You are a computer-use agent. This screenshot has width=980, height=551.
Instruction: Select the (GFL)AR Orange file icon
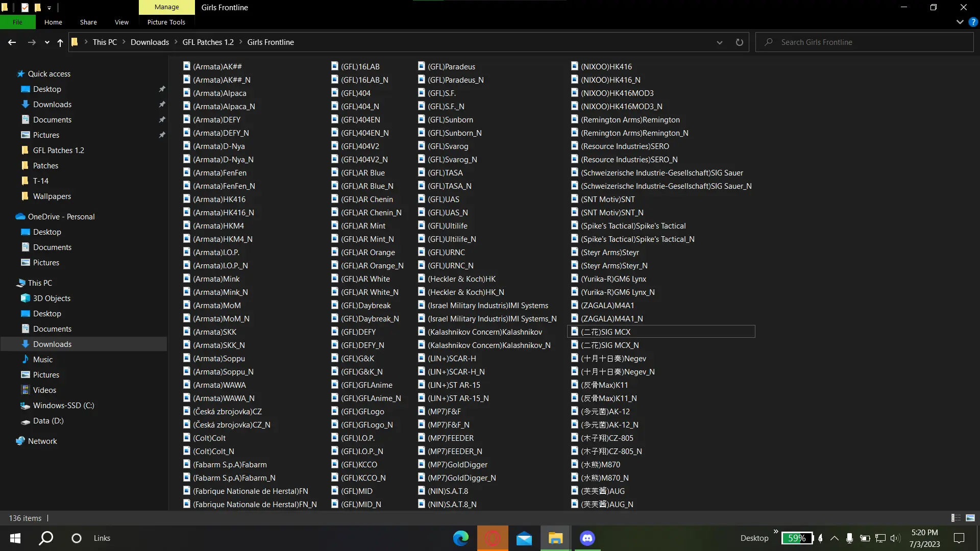coord(335,252)
